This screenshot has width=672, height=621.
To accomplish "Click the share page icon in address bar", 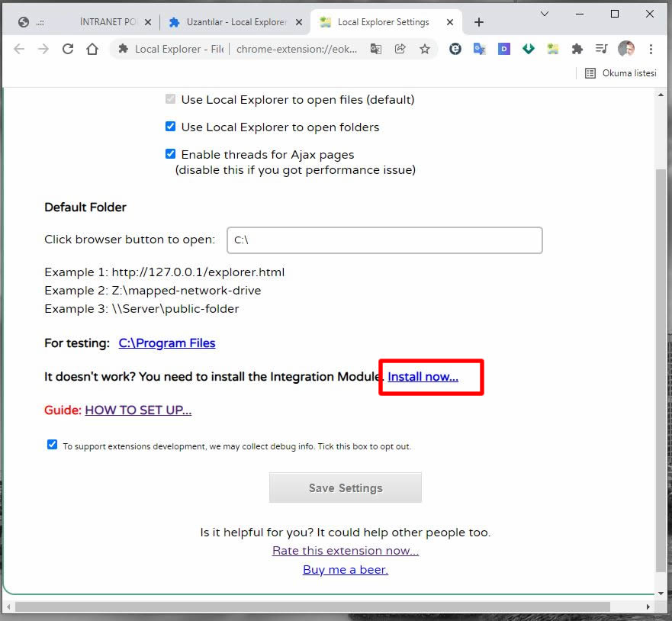I will pyautogui.click(x=400, y=49).
